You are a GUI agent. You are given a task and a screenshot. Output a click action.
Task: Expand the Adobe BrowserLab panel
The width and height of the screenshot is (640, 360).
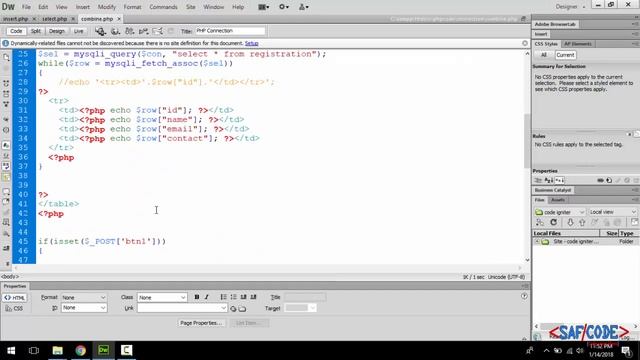click(555, 24)
